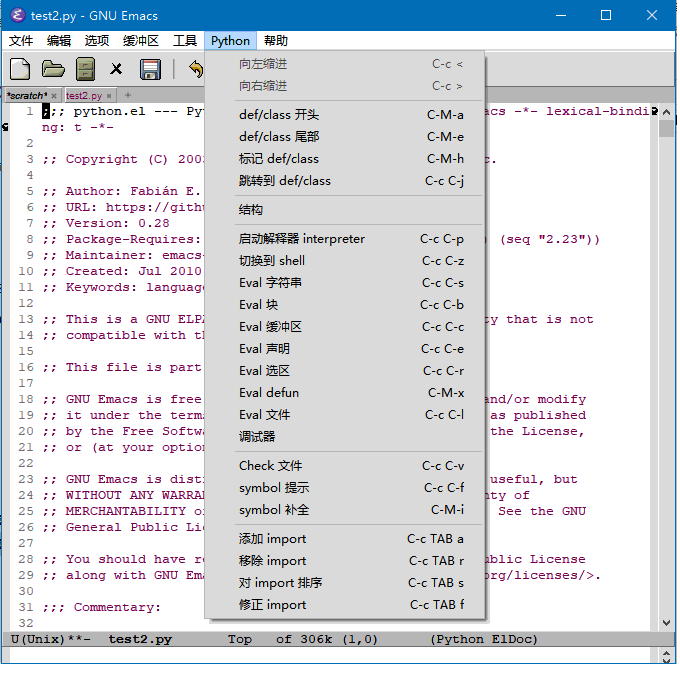This screenshot has height=680, width=680.
Task: Open the 文件 menu
Action: pyautogui.click(x=21, y=41)
